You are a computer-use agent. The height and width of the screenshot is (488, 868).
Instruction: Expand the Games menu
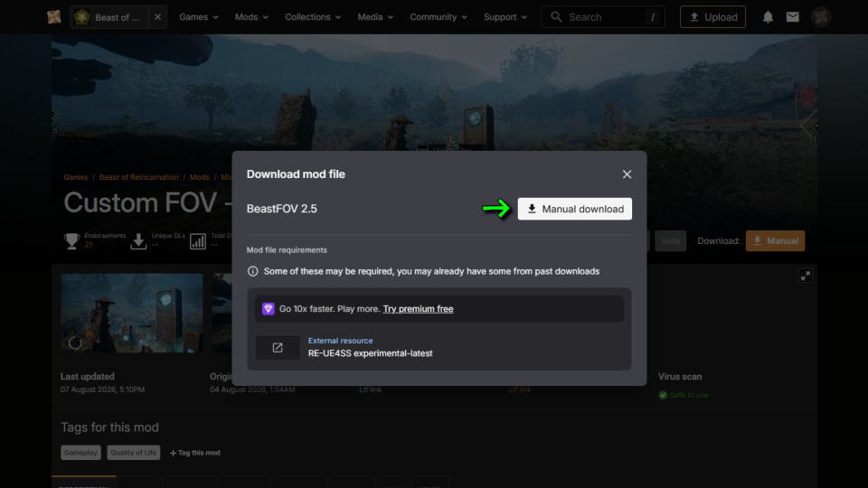[199, 17]
